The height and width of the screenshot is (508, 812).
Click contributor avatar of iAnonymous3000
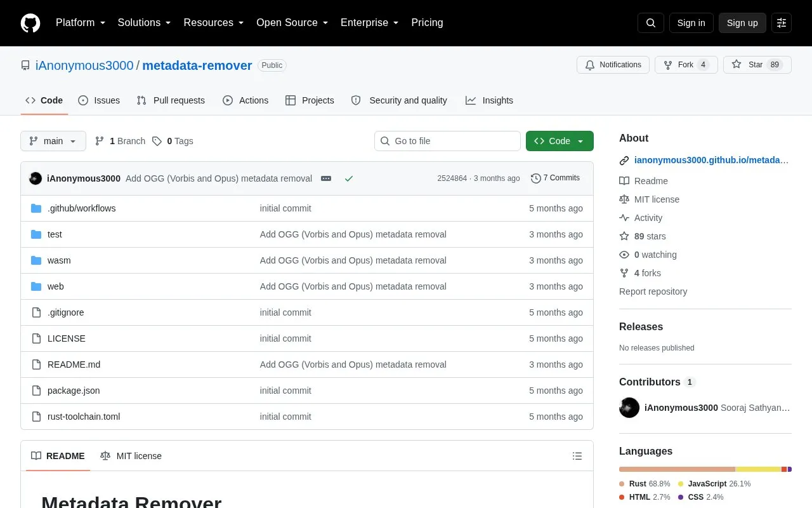[629, 408]
